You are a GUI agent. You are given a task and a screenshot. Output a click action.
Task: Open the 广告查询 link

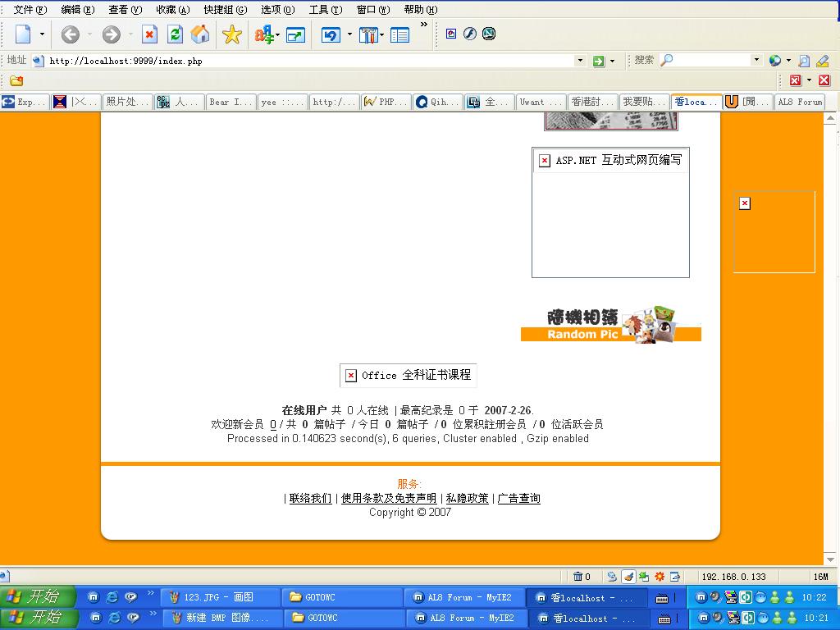(x=518, y=498)
